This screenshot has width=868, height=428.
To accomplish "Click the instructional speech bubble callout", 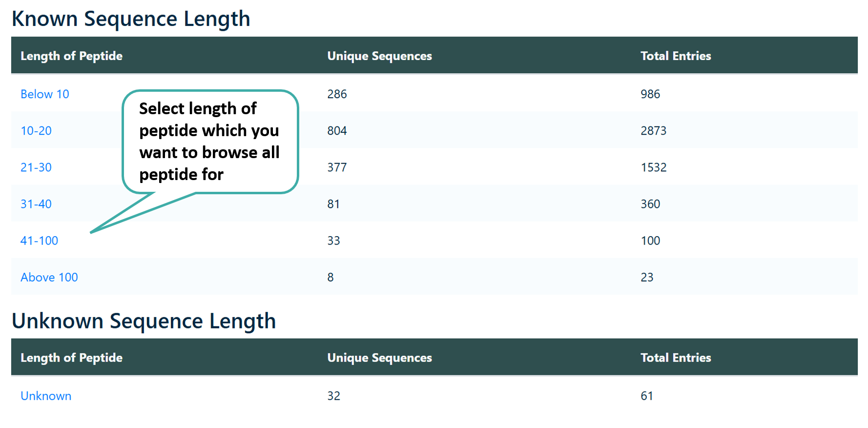I will click(209, 142).
